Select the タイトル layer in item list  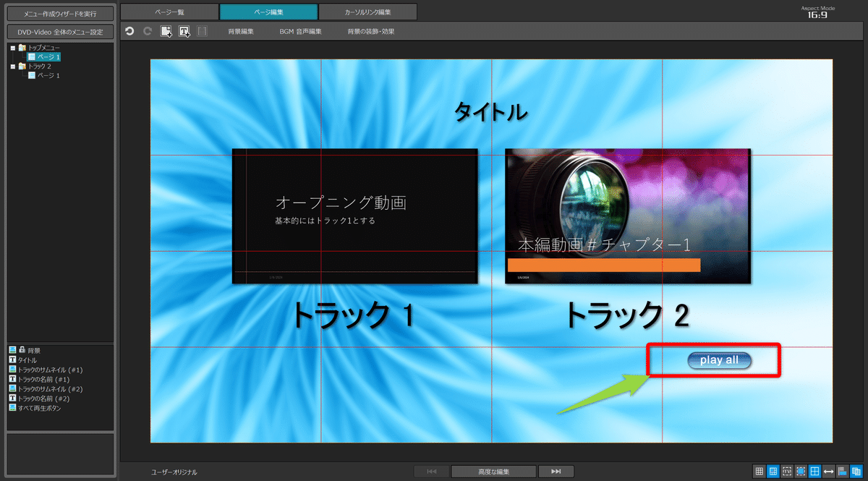tap(23, 359)
